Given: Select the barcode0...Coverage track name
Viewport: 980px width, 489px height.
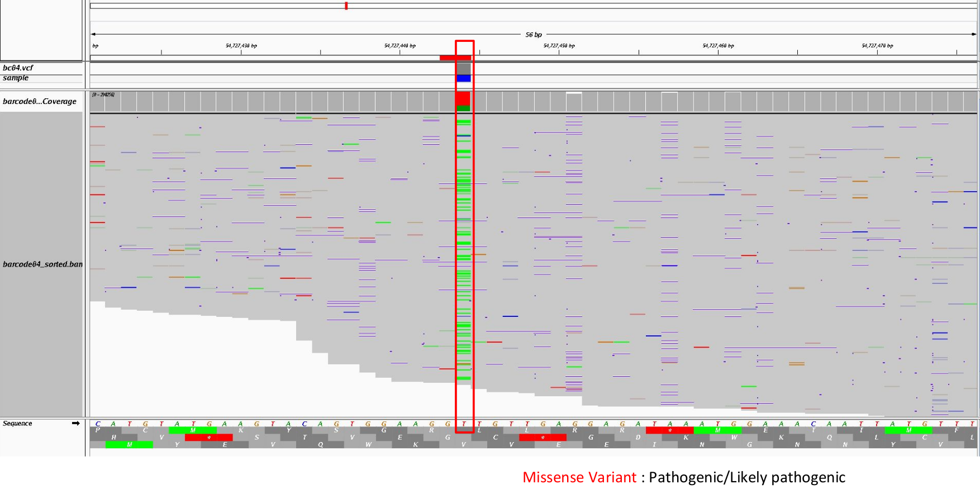Looking at the screenshot, I should (x=39, y=101).
